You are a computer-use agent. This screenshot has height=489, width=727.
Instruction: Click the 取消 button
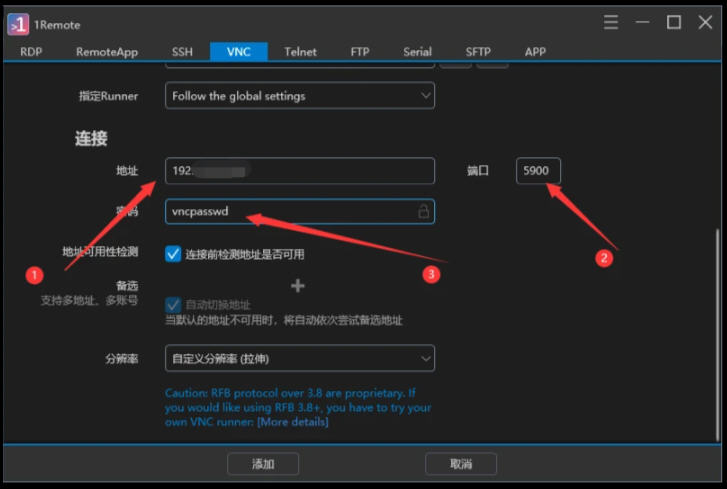(x=461, y=464)
